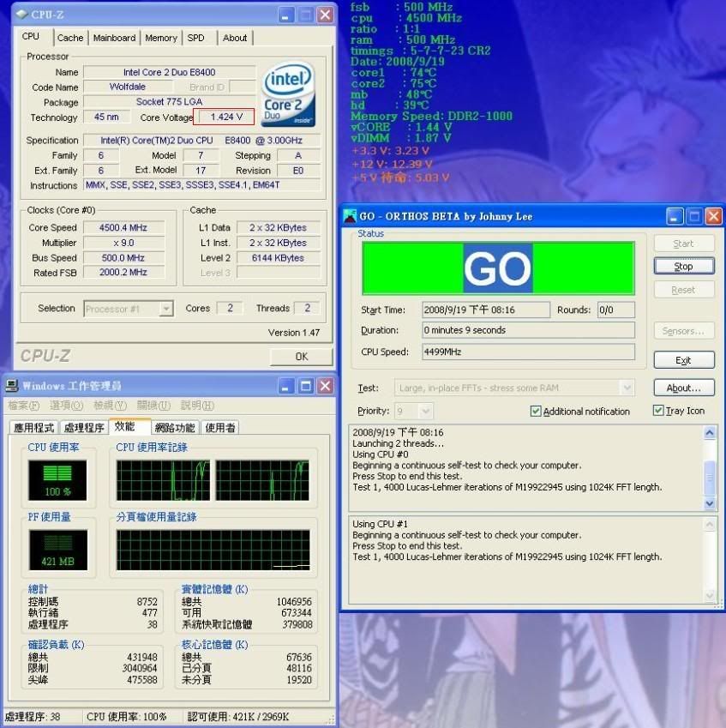Viewport: 726px width, 728px height.
Task: Switch to the About tab in CPU-Z
Action: pos(235,38)
